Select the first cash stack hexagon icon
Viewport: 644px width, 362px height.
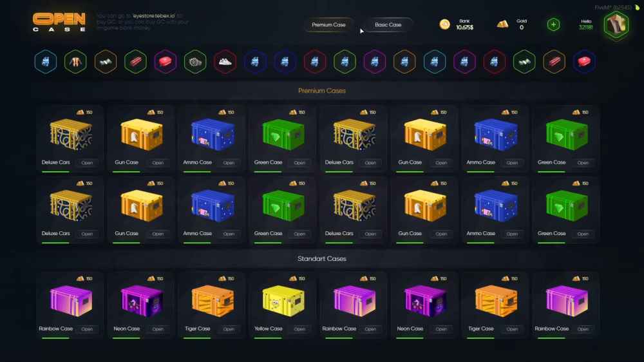(x=106, y=62)
